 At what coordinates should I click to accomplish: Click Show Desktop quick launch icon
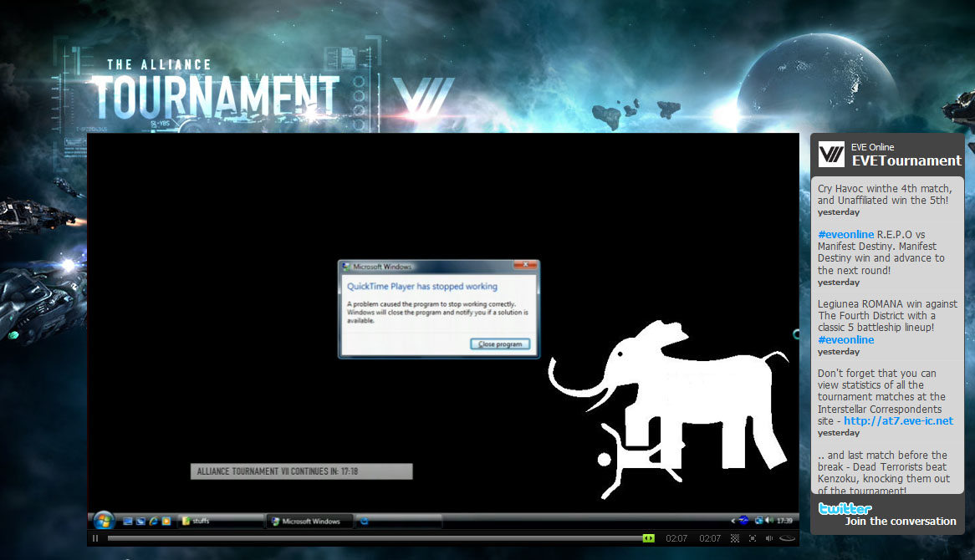[x=127, y=521]
